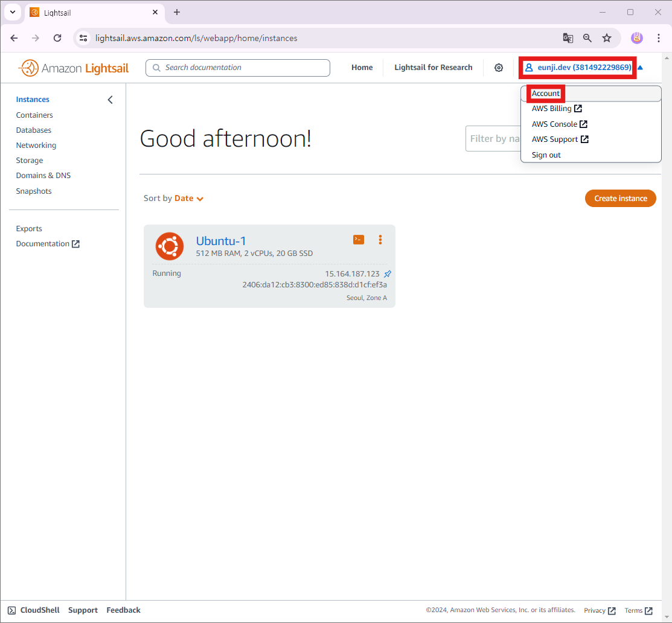Click the site information icon in address bar
Viewport: 672px width, 623px height.
pyautogui.click(x=83, y=38)
